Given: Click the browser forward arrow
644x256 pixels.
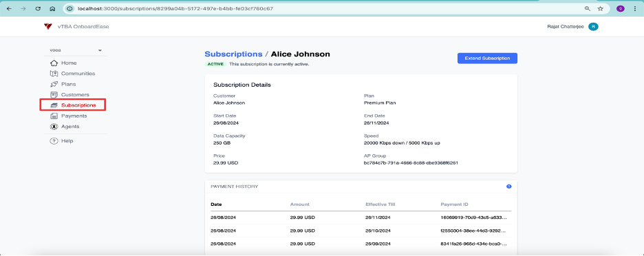Looking at the screenshot, I should click(x=23, y=8).
